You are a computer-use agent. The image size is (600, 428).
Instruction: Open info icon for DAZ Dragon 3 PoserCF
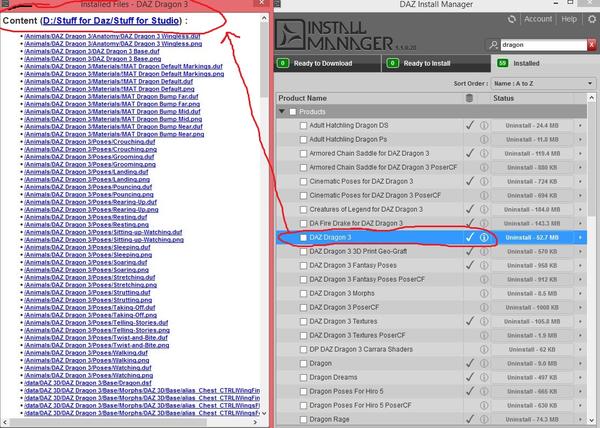[x=484, y=307]
